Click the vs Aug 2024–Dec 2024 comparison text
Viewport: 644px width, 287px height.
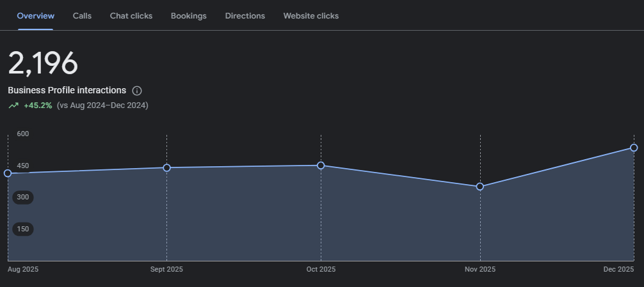tap(102, 105)
